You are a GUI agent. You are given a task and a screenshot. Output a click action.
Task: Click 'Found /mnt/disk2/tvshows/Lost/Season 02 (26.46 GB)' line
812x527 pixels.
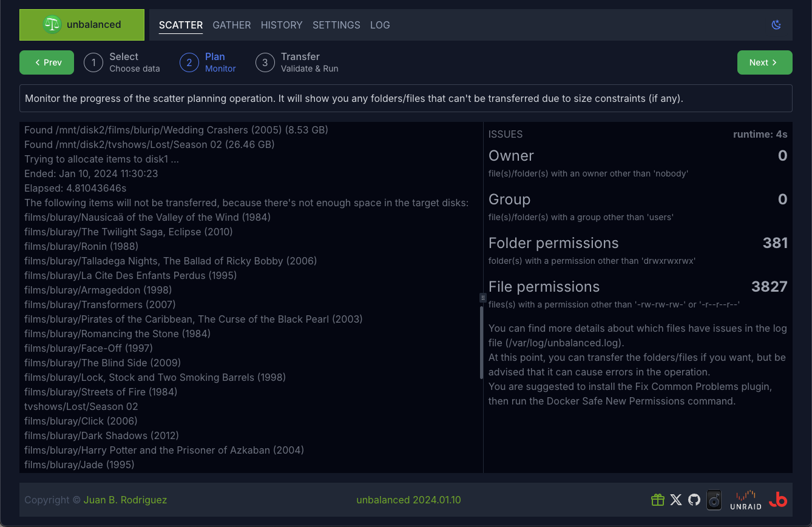click(x=149, y=144)
